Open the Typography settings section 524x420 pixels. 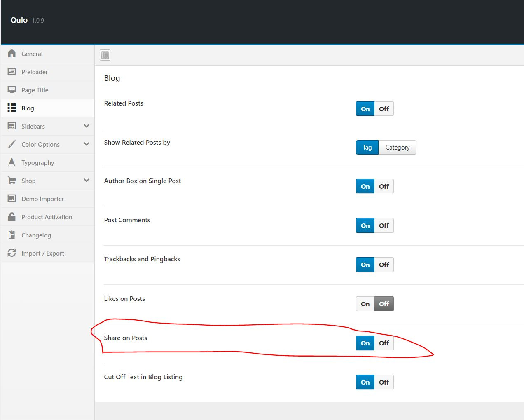[x=48, y=162]
